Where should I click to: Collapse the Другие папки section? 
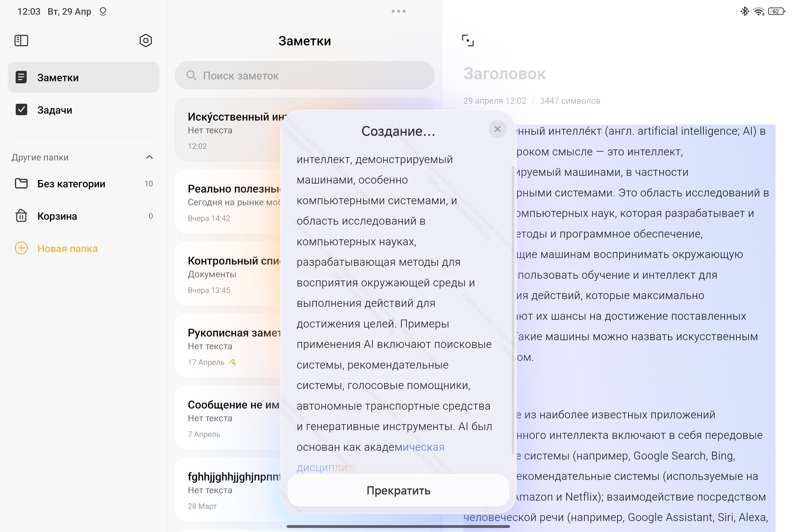149,157
